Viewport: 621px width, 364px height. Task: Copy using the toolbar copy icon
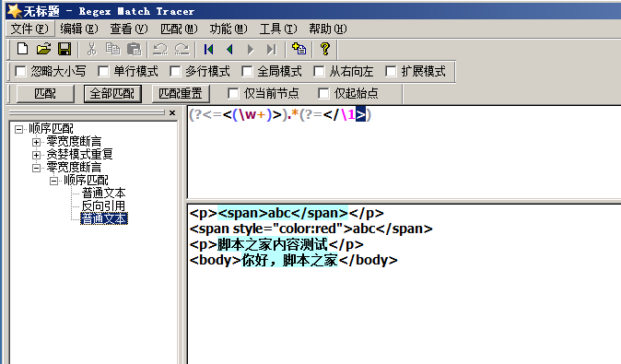(x=113, y=49)
